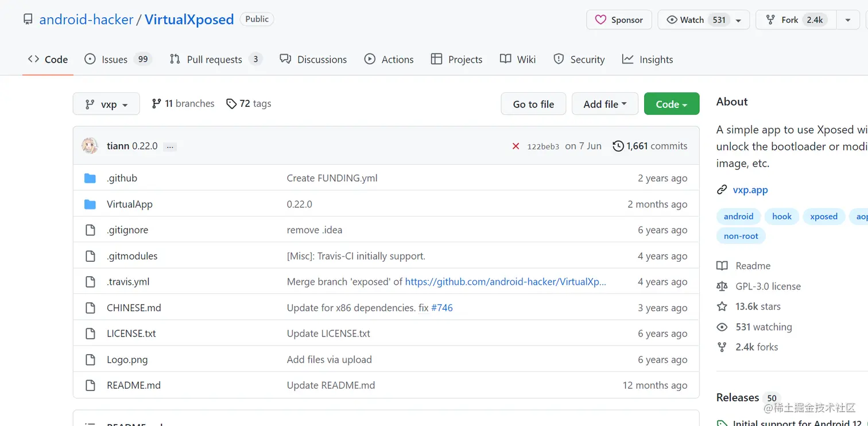This screenshot has width=868, height=426.
Task: Open the issue #746 link
Action: click(442, 308)
